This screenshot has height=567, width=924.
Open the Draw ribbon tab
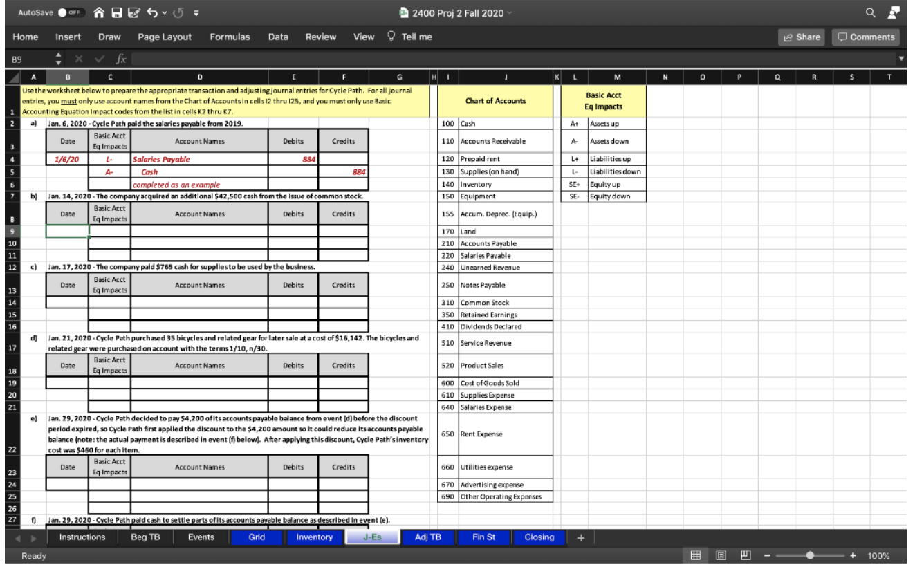coord(109,37)
